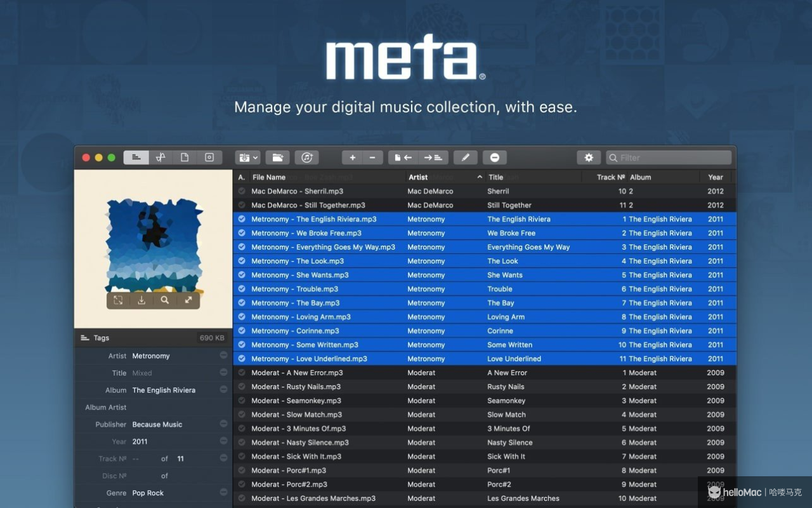The width and height of the screenshot is (812, 508).
Task: Toggle the checkmark for Still Together.mp3
Action: (x=242, y=205)
